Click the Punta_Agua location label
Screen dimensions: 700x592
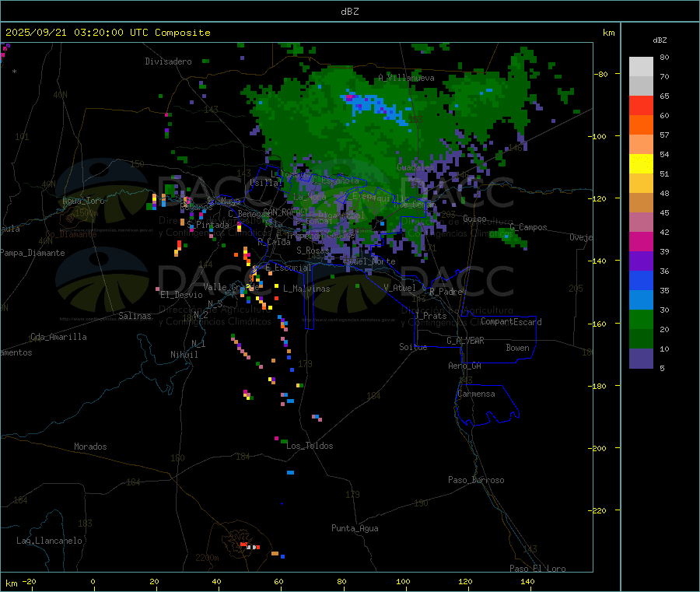tap(355, 528)
